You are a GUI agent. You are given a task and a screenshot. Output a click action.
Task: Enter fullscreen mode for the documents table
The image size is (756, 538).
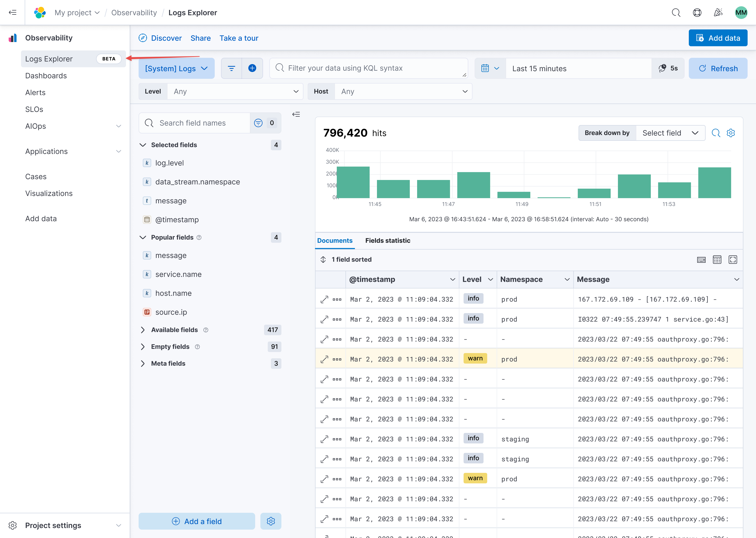click(733, 259)
